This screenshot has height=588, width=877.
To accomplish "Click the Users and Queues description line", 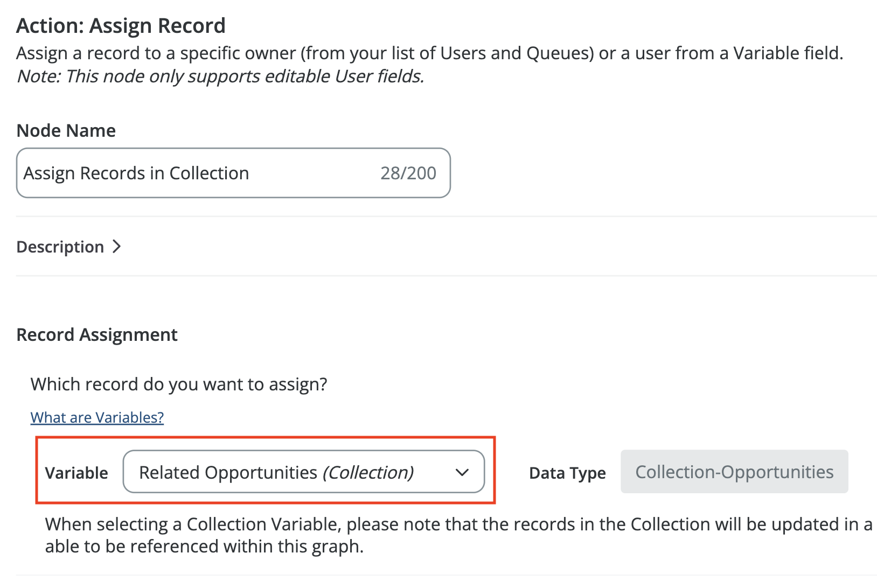I will [x=429, y=53].
